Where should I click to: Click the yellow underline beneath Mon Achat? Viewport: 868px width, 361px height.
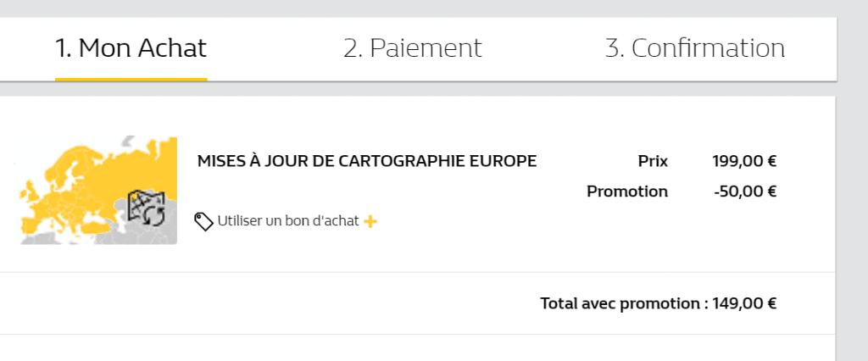[131, 79]
